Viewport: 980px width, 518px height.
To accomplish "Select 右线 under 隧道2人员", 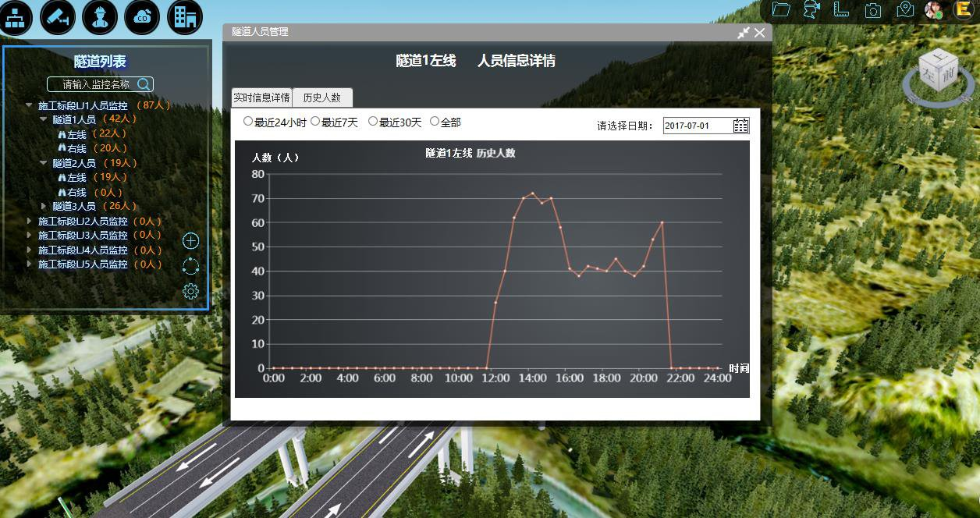I will click(76, 192).
